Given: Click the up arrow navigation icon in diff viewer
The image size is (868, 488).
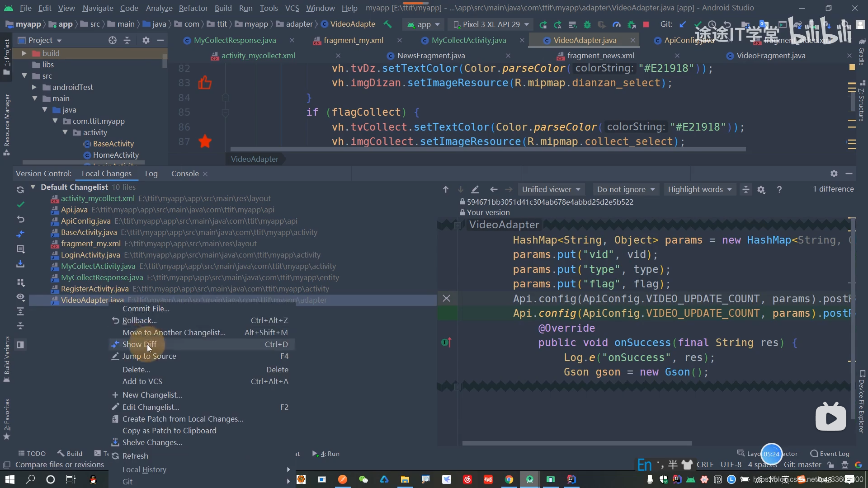Looking at the screenshot, I should pyautogui.click(x=445, y=189).
